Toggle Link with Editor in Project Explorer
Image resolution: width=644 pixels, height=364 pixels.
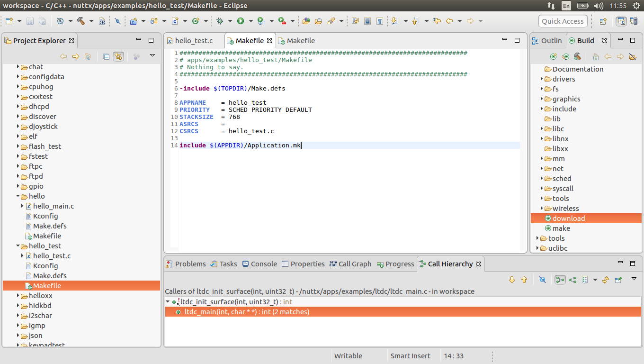118,56
